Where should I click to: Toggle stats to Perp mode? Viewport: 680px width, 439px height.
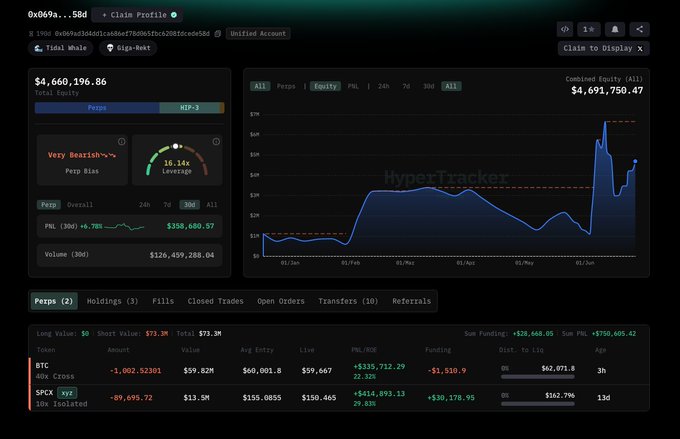[x=49, y=204]
